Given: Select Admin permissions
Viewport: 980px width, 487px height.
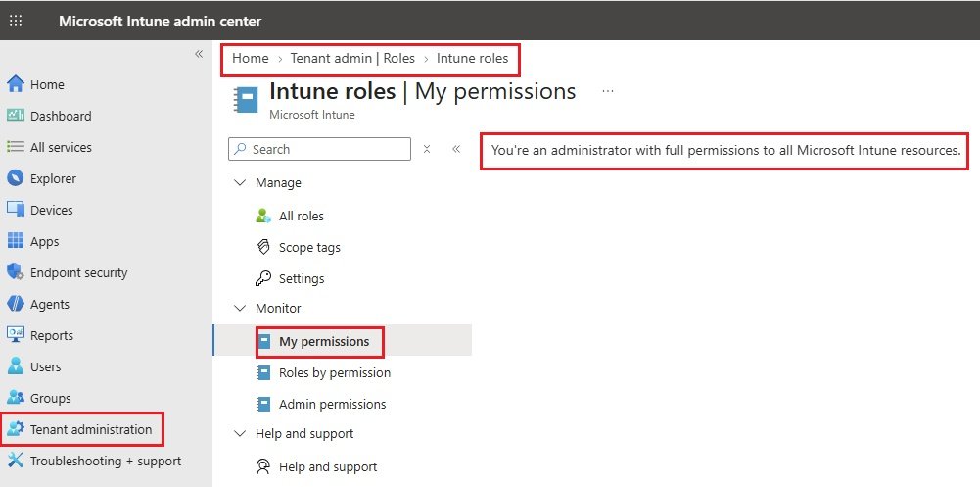Looking at the screenshot, I should click(x=333, y=404).
